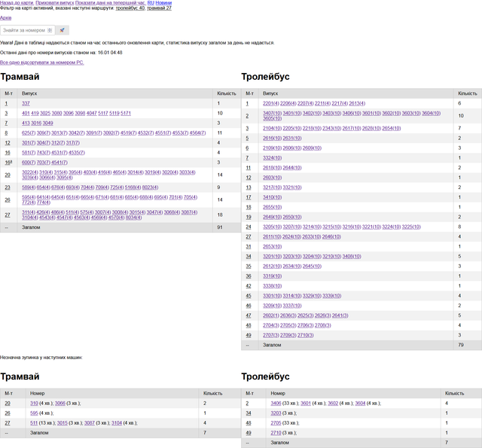
Task: Open tram vehicle 625(7) link
Action: coord(29,133)
